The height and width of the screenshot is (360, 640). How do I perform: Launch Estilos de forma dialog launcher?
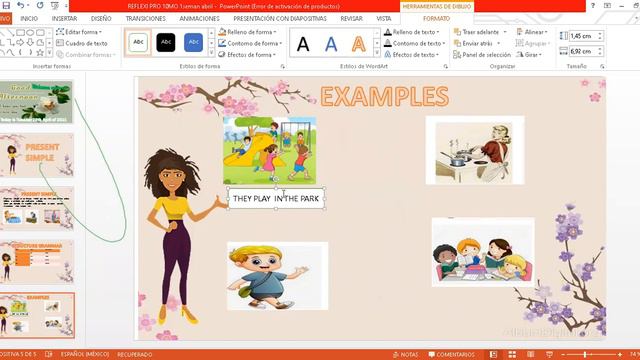[x=282, y=66]
